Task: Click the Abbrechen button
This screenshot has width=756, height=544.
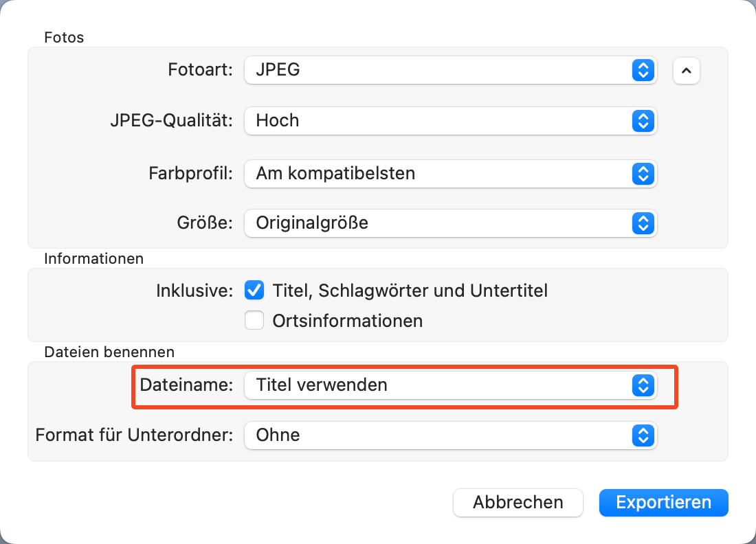Action: 518,502
